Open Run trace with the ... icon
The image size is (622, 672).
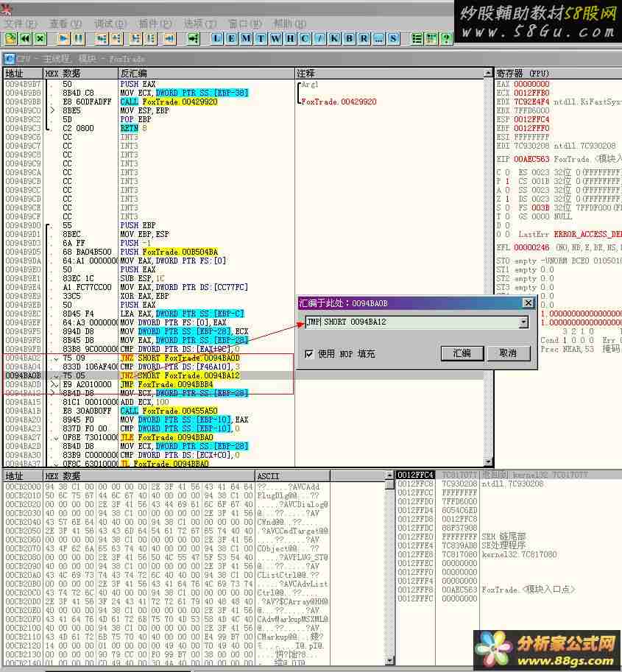[x=378, y=38]
